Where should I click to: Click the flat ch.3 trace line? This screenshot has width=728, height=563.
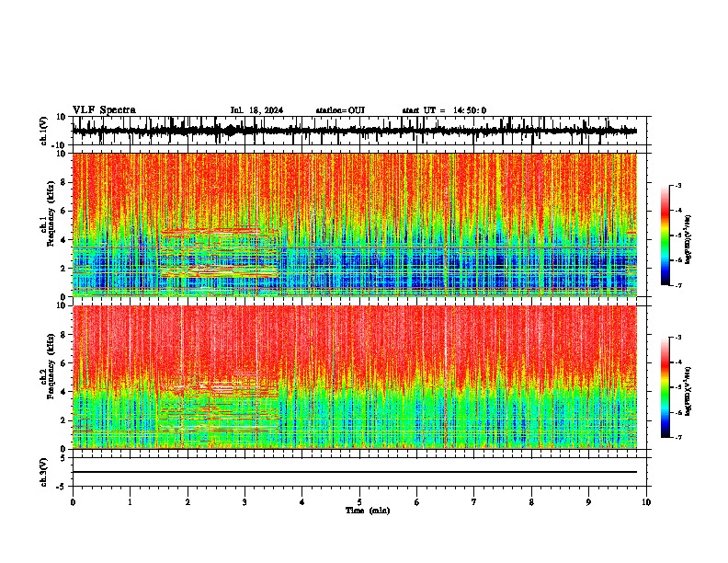click(x=355, y=472)
